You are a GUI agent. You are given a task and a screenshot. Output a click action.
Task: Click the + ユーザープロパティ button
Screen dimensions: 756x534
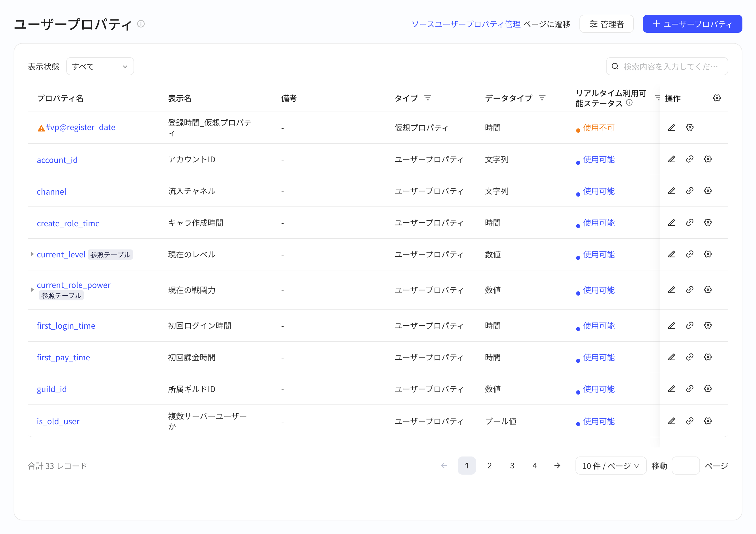tap(692, 24)
